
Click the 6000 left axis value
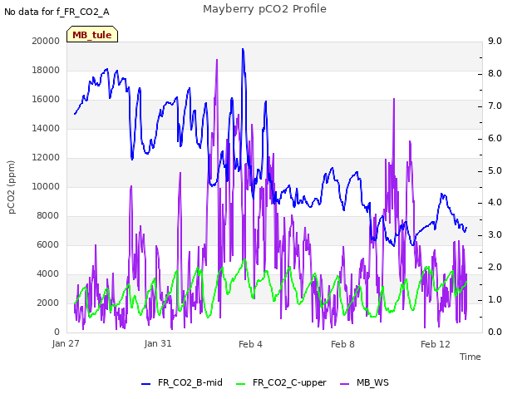48,244
